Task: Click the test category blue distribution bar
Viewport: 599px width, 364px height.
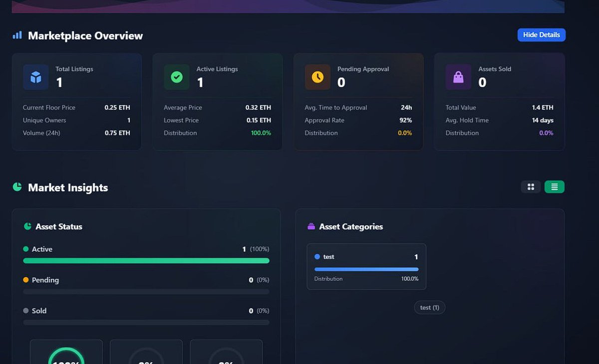Action: (x=366, y=269)
